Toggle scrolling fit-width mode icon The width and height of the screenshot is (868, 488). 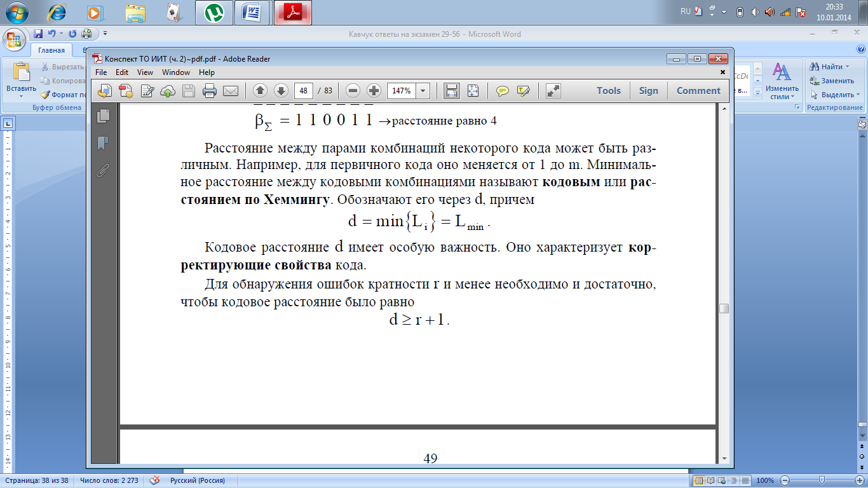coord(452,91)
